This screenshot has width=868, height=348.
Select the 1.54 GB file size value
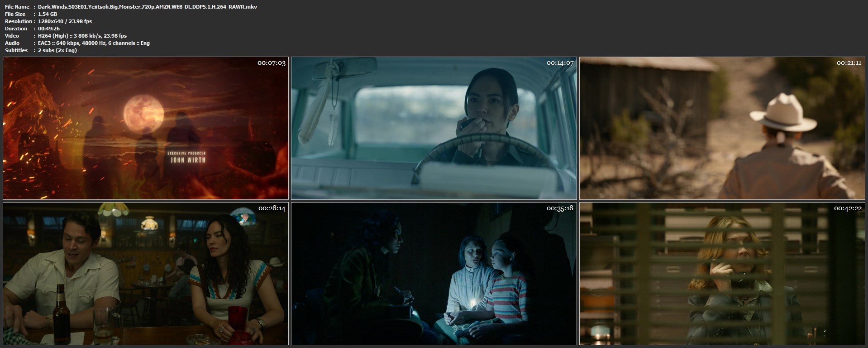[48, 14]
